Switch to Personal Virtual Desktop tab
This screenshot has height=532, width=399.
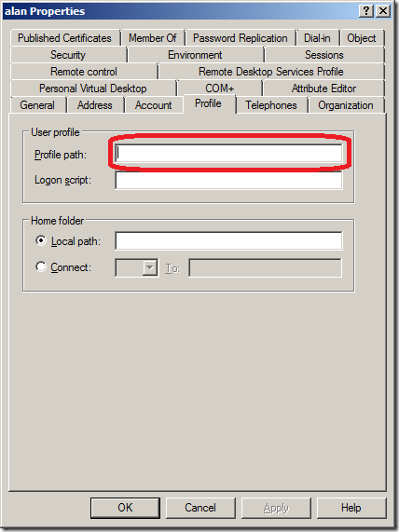click(92, 89)
